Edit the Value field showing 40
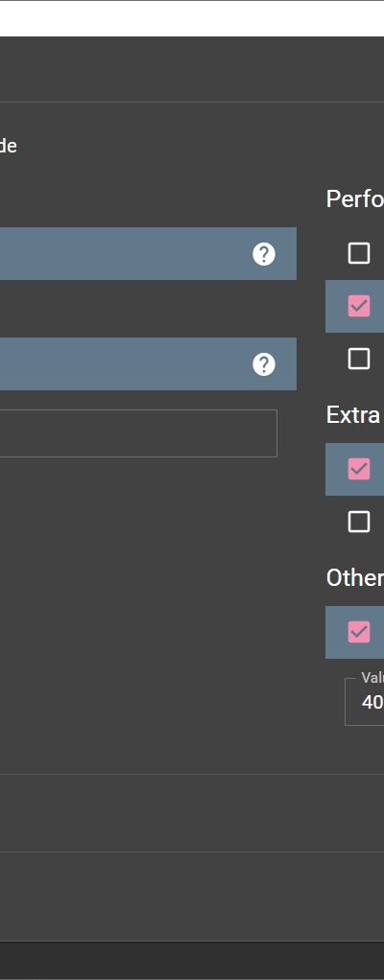 [365, 702]
